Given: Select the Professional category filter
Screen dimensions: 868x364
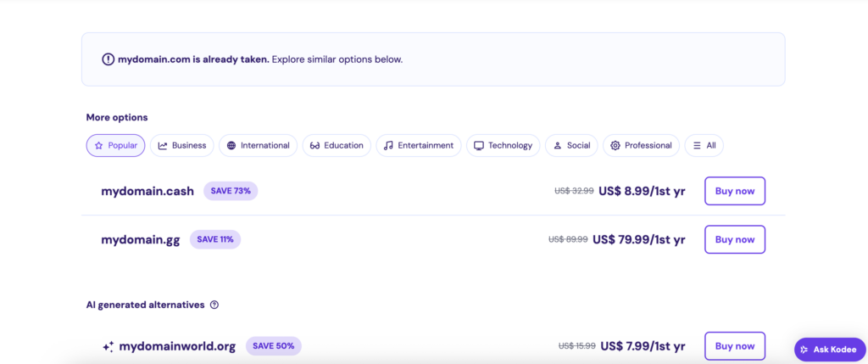Looking at the screenshot, I should click(x=641, y=145).
